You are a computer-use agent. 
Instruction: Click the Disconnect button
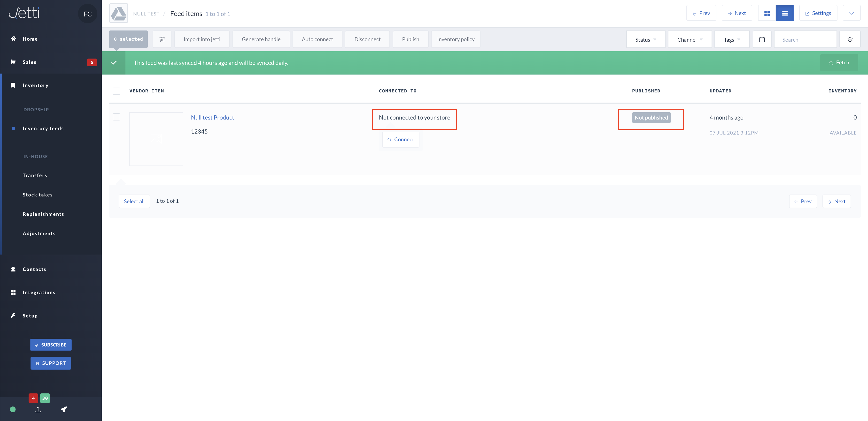(367, 39)
